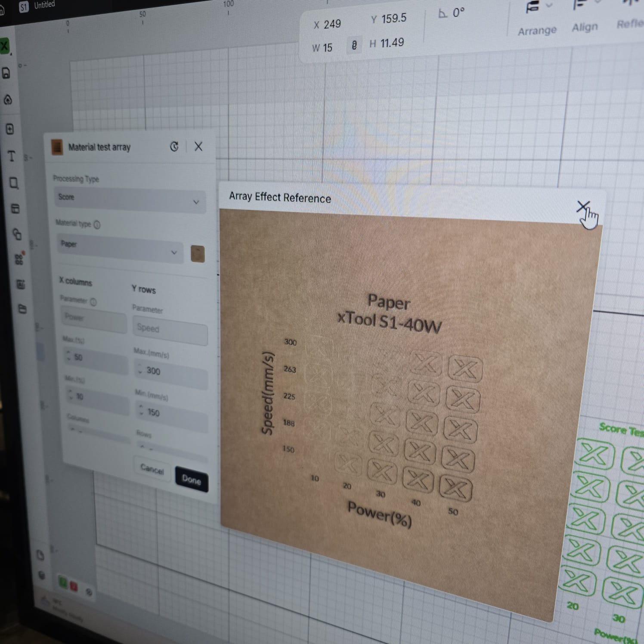This screenshot has height=644, width=644.
Task: Open the overlapping shapes tool in left sidebar
Action: click(x=17, y=234)
